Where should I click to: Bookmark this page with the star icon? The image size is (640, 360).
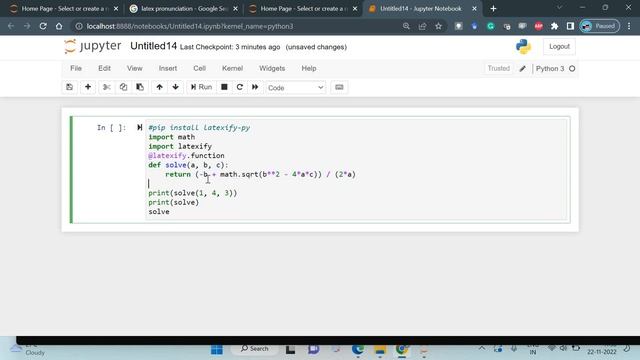[x=438, y=26]
